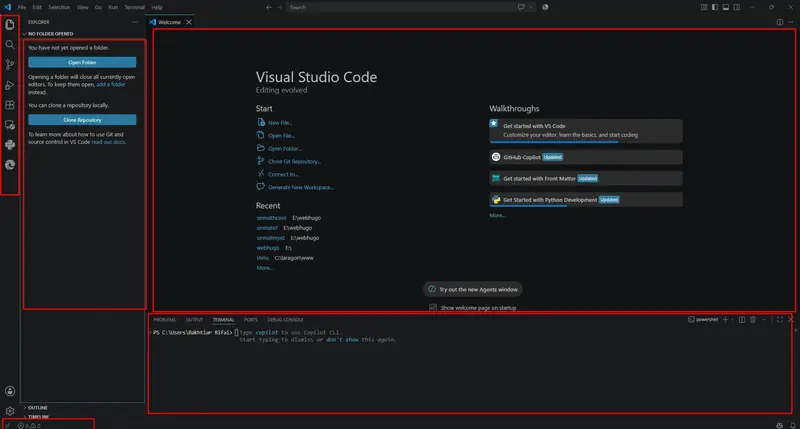Open the Manage gear icon
Image resolution: width=800 pixels, height=429 pixels.
coord(10,411)
